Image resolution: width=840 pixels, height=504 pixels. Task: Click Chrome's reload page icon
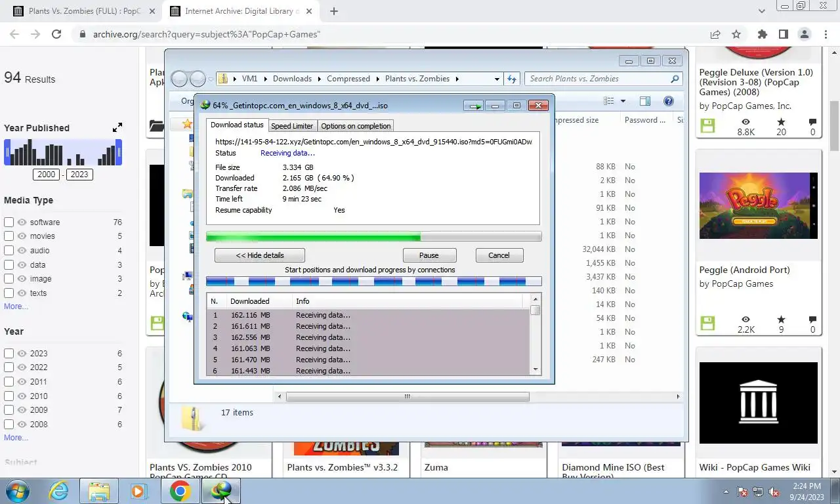click(56, 34)
